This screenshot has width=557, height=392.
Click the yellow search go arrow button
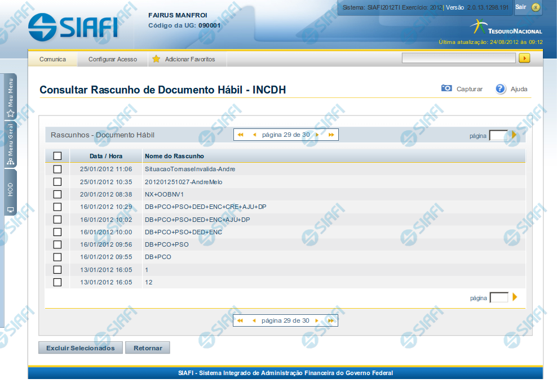tap(524, 58)
